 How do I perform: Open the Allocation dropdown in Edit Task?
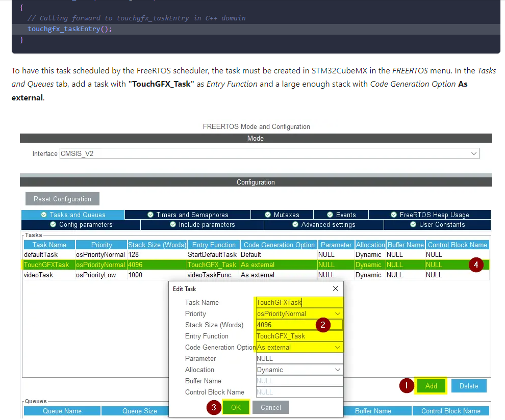[299, 370]
